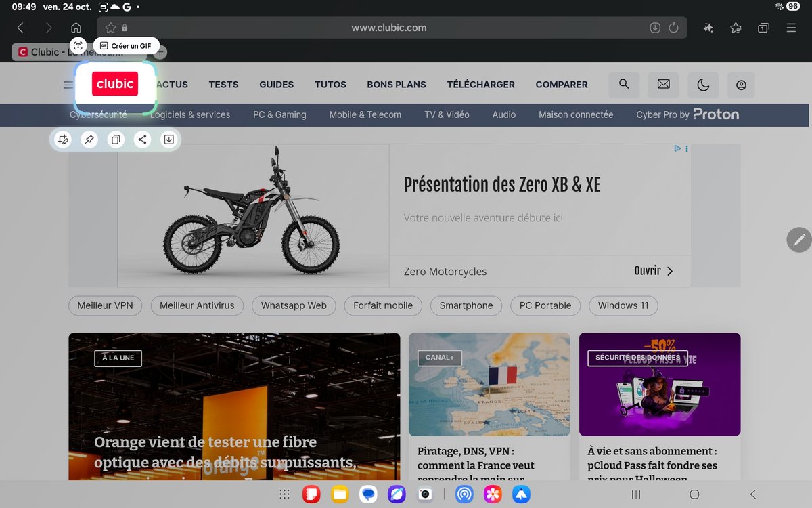812x508 pixels.
Task: Tap the extract text icon
Action: (78, 45)
